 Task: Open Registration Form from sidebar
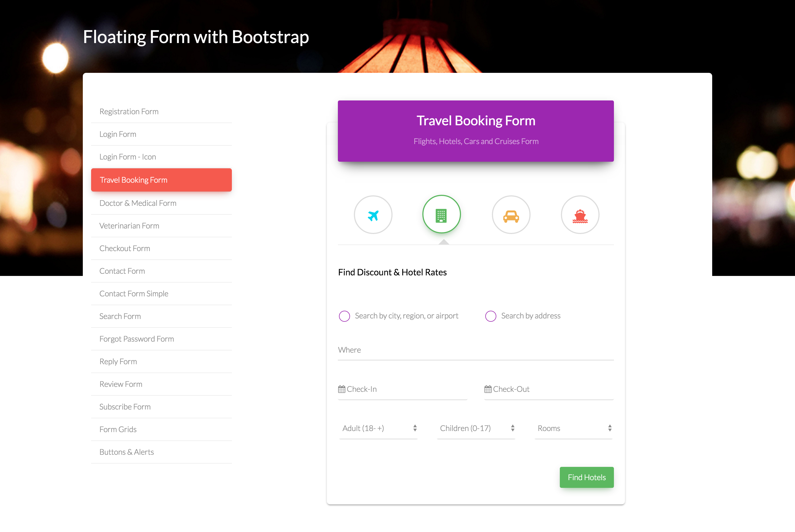point(161,112)
